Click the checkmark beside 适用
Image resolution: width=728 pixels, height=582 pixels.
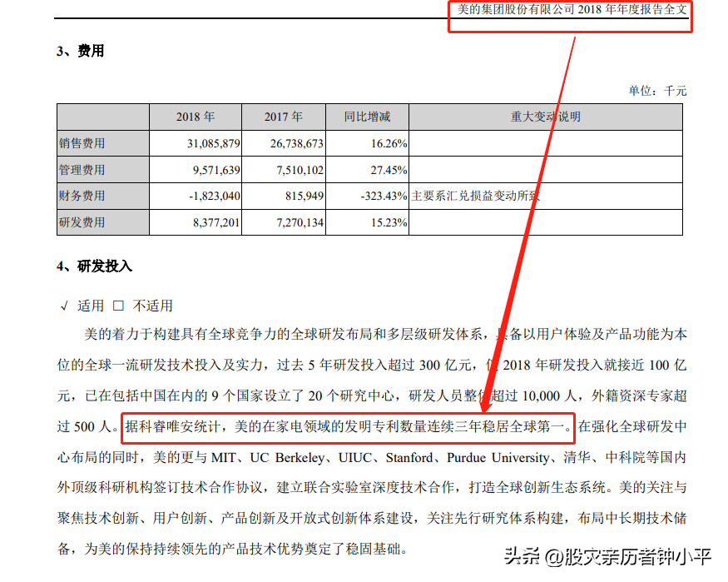point(64,306)
